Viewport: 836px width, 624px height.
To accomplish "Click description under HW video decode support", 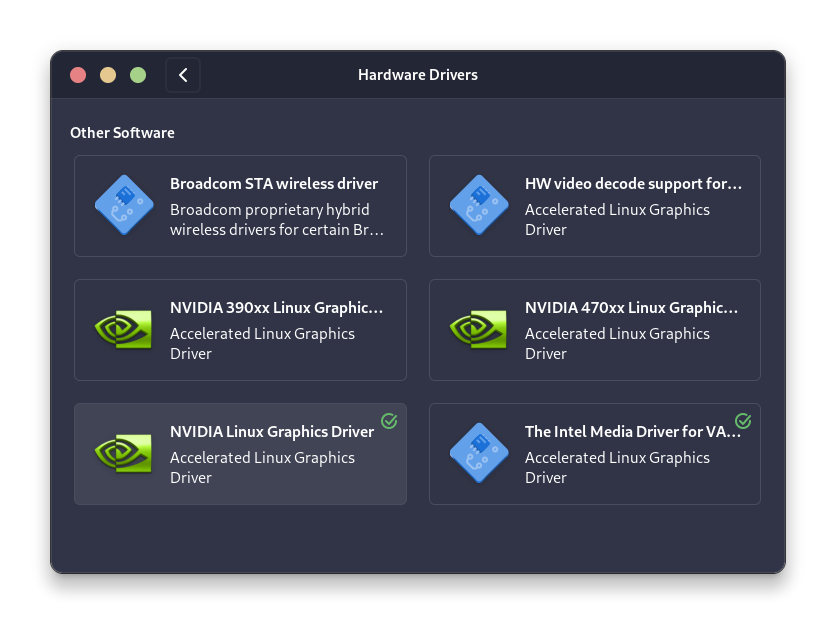I will coord(617,220).
